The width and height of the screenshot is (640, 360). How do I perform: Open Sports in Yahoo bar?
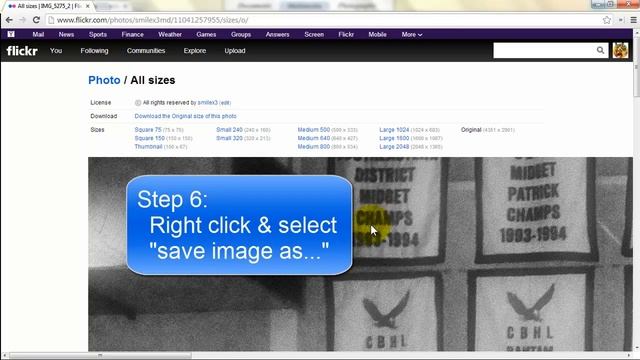click(x=98, y=34)
